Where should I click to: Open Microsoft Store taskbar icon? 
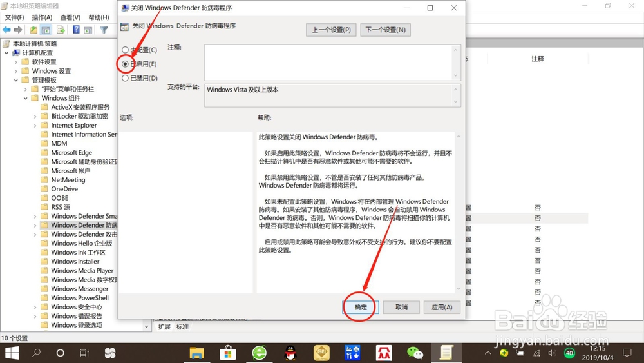point(228,353)
